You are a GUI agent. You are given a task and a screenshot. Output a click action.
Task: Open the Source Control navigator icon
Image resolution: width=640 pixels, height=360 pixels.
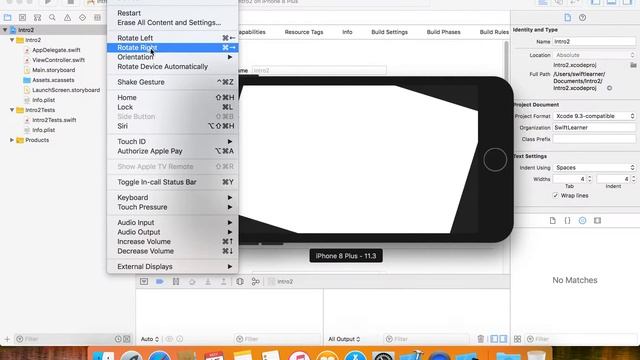click(22, 18)
